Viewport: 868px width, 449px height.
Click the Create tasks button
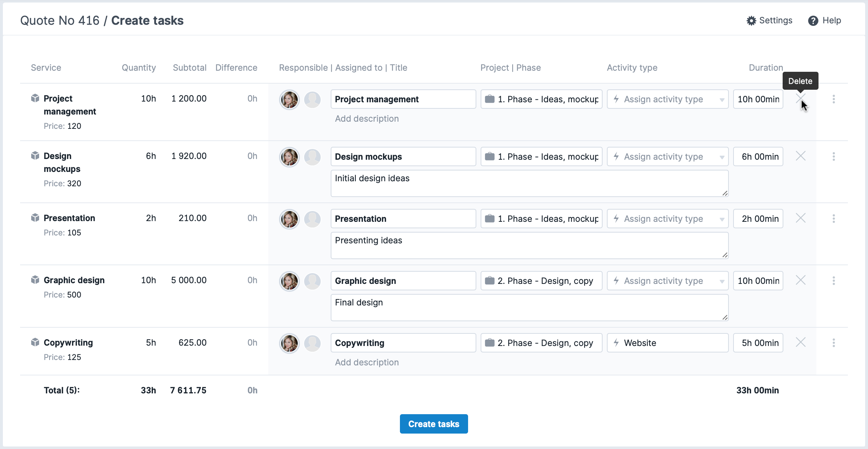point(434,424)
